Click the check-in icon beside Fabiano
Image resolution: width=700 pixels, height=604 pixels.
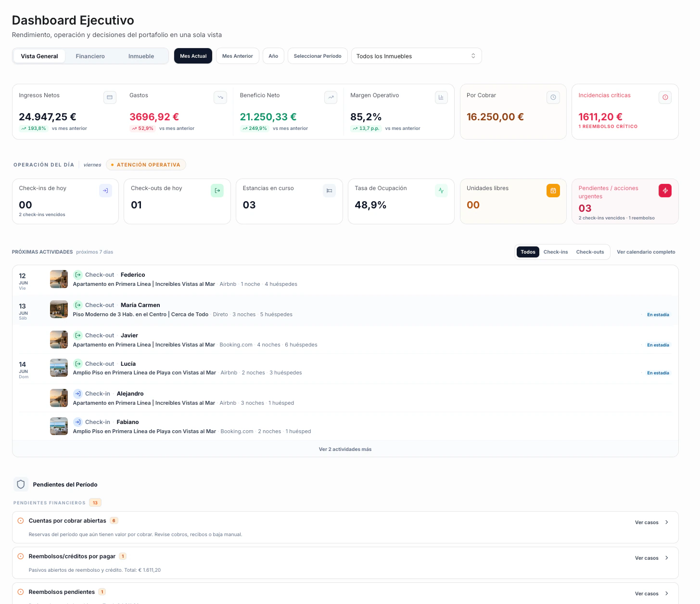[78, 422]
